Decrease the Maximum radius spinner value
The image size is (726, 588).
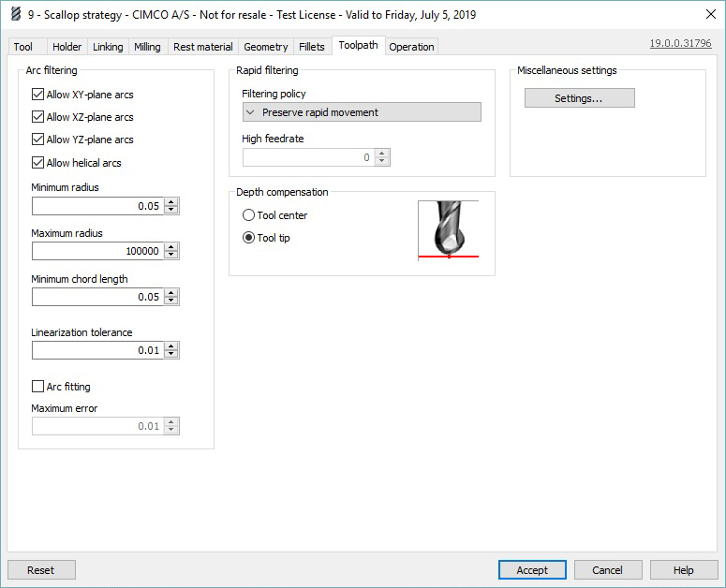pos(171,256)
